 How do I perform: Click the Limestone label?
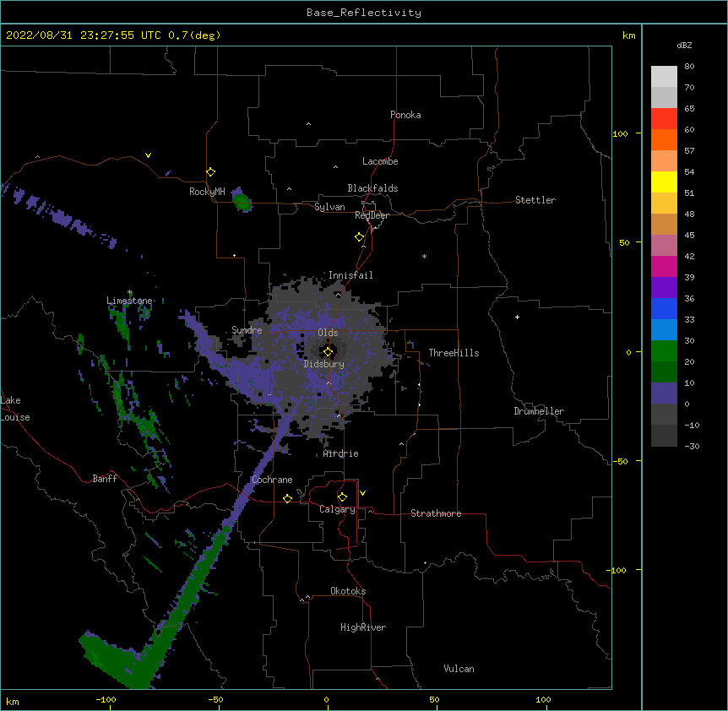[129, 301]
